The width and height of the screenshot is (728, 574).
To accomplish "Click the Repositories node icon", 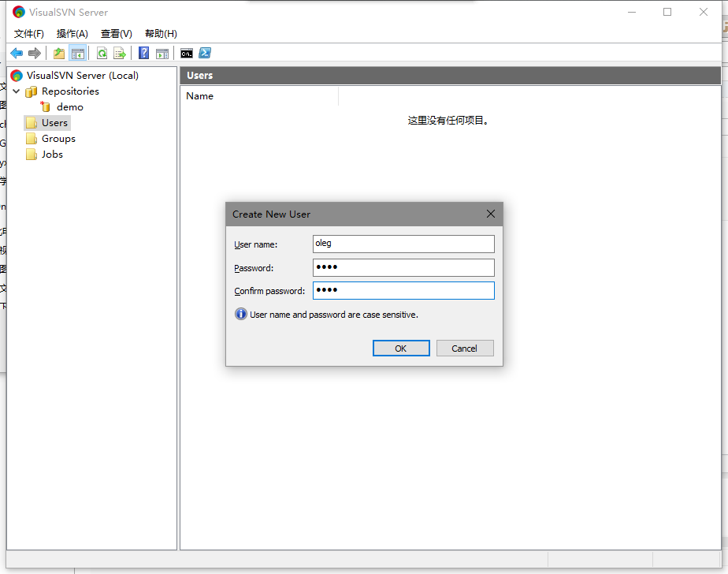I will 31,91.
